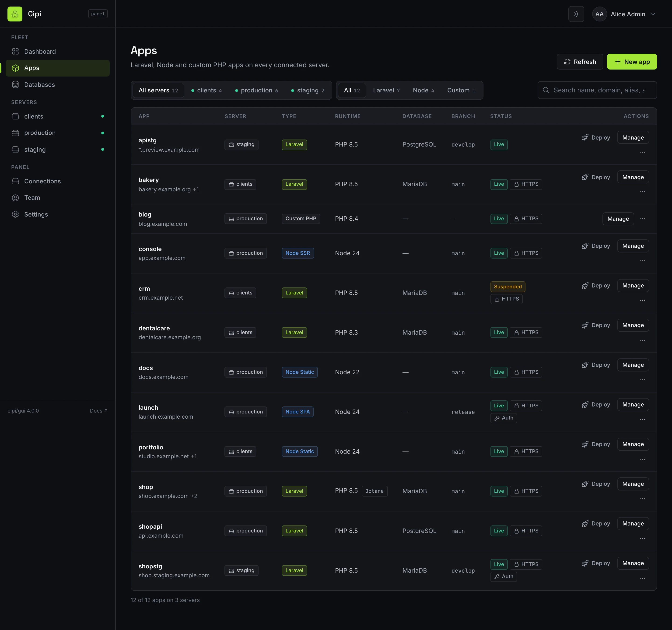Open the Alice Admin account menu
This screenshot has width=672, height=630.
[x=624, y=14]
